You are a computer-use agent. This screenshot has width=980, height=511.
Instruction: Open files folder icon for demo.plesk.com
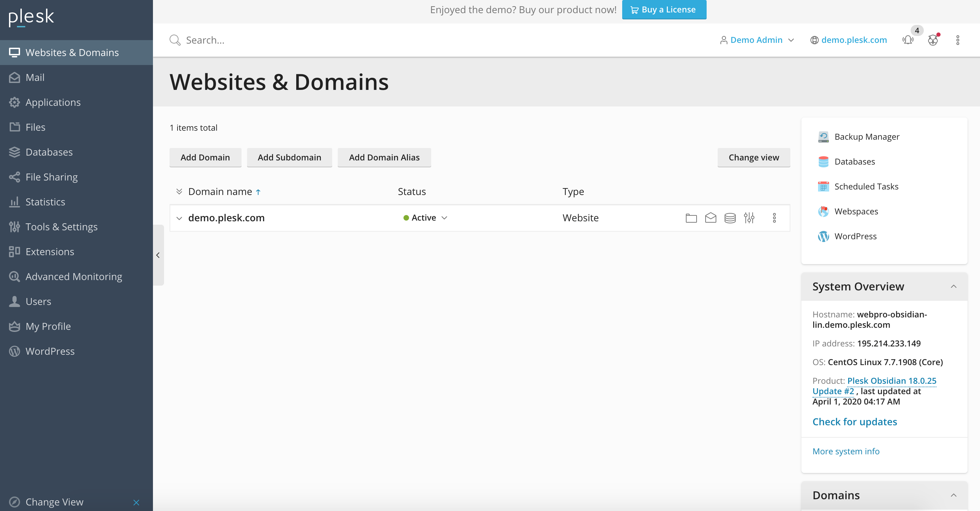coord(691,218)
